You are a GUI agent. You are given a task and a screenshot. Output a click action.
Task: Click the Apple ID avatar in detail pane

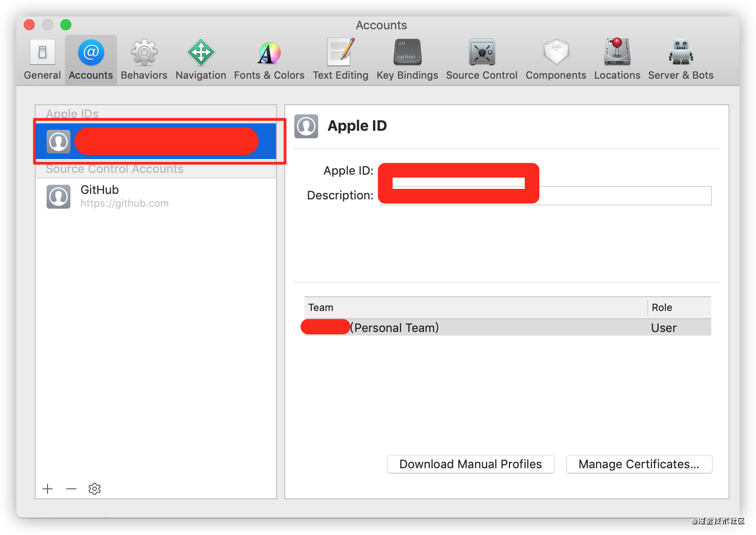point(306,126)
